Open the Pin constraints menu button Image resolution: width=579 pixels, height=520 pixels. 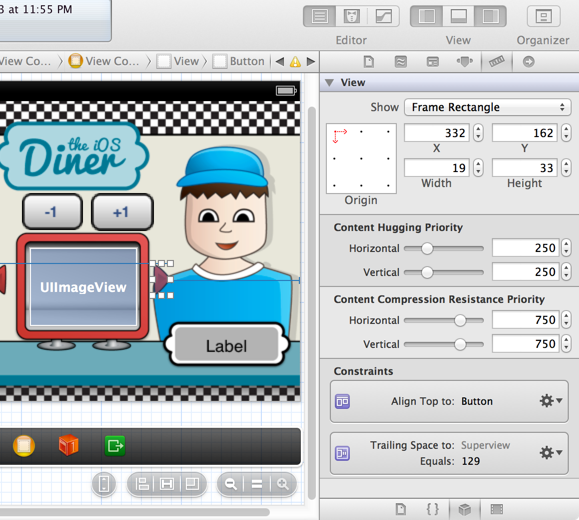[167, 484]
